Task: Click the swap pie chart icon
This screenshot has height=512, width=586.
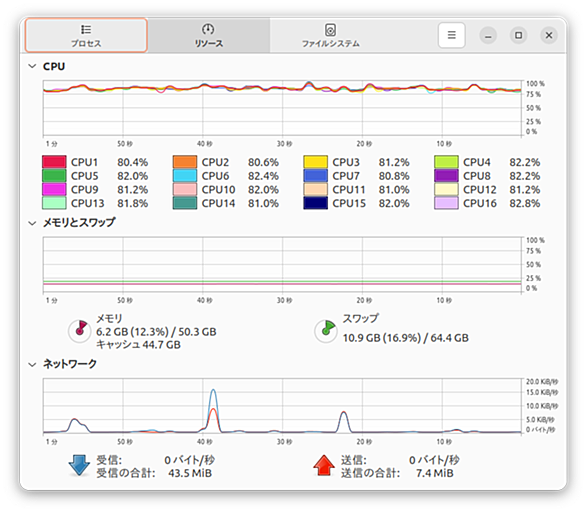Action: pyautogui.click(x=326, y=330)
